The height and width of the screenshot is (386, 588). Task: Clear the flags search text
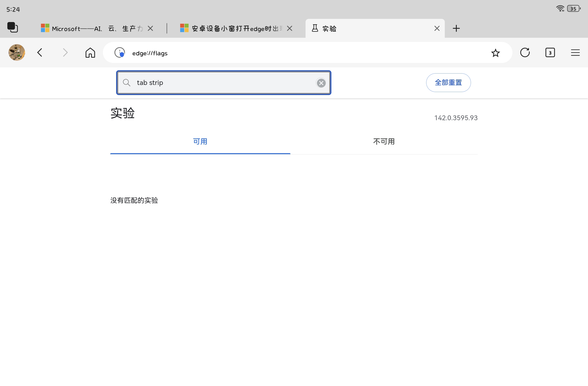tap(321, 83)
